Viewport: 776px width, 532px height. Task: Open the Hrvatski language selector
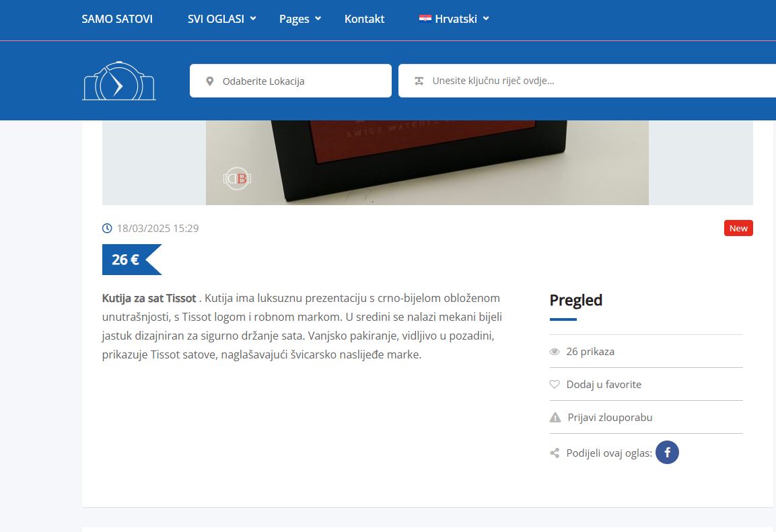[454, 19]
